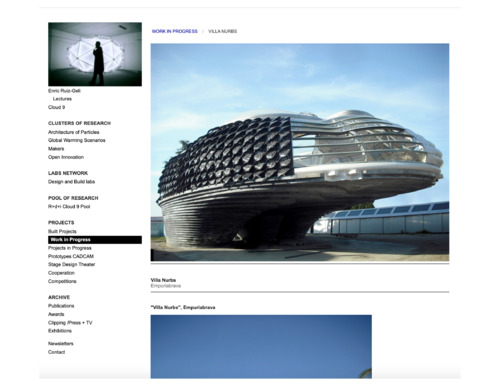Click the Empuriabrava subtitle

pos(166,286)
